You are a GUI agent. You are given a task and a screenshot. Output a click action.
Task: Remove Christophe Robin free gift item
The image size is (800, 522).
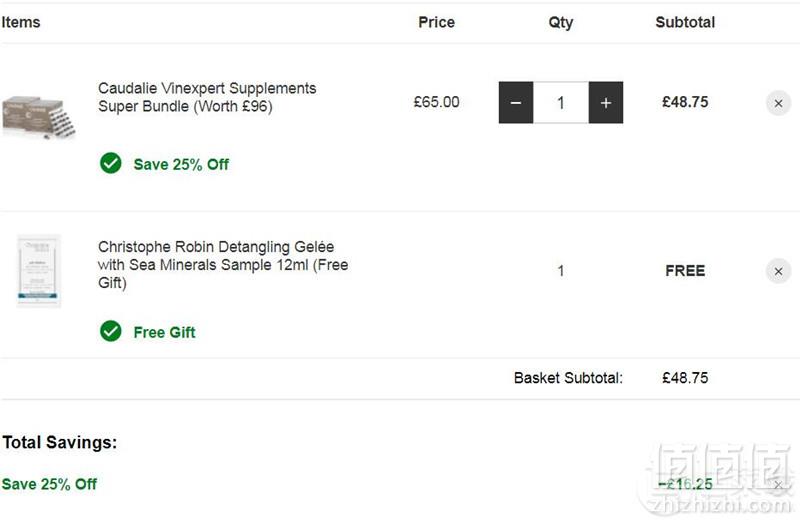778,271
